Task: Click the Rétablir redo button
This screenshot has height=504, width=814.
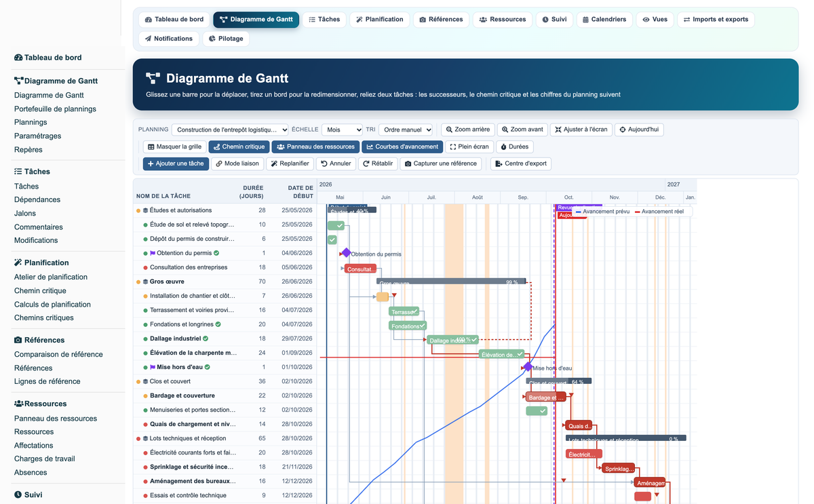Action: (378, 163)
